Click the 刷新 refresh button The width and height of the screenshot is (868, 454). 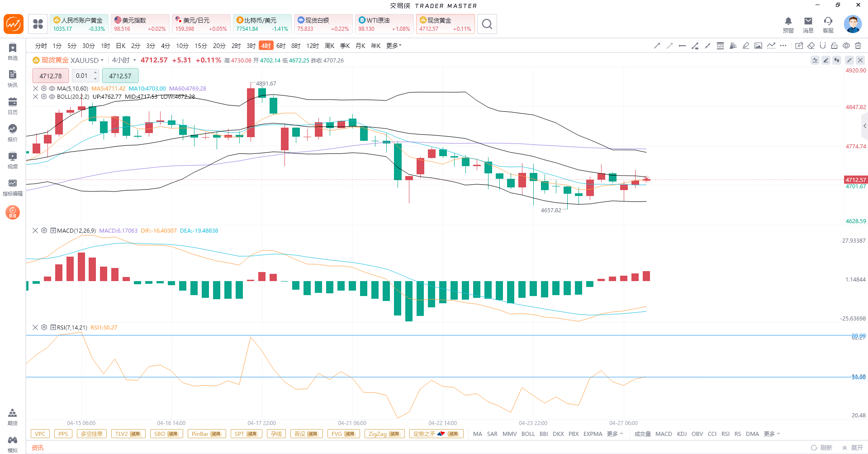pyautogui.click(x=821, y=447)
